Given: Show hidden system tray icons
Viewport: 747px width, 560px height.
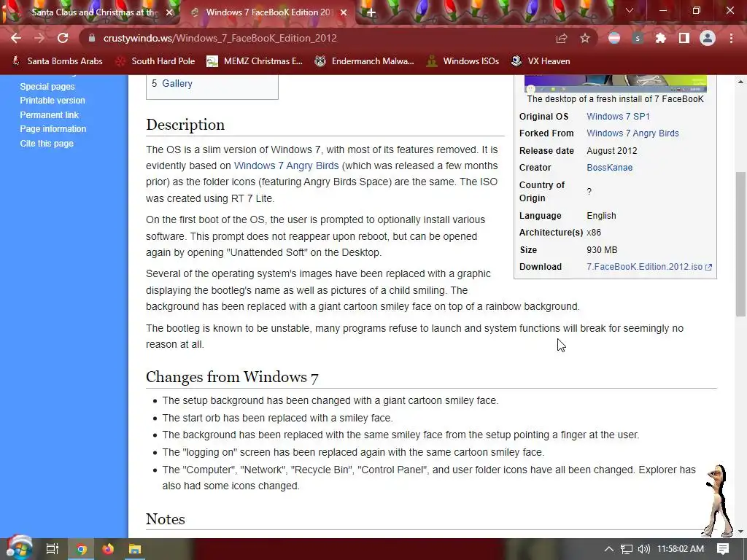Looking at the screenshot, I should coord(608,549).
